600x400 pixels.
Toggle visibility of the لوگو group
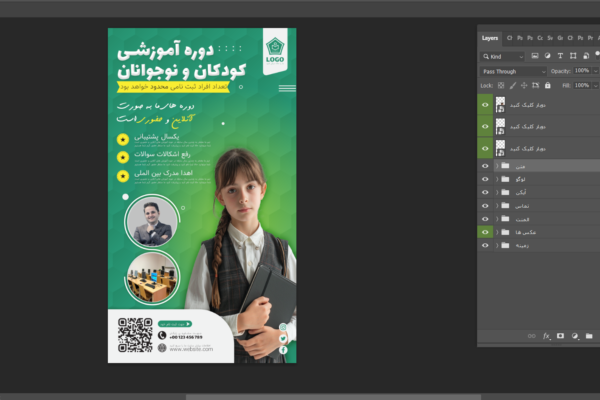tap(485, 179)
